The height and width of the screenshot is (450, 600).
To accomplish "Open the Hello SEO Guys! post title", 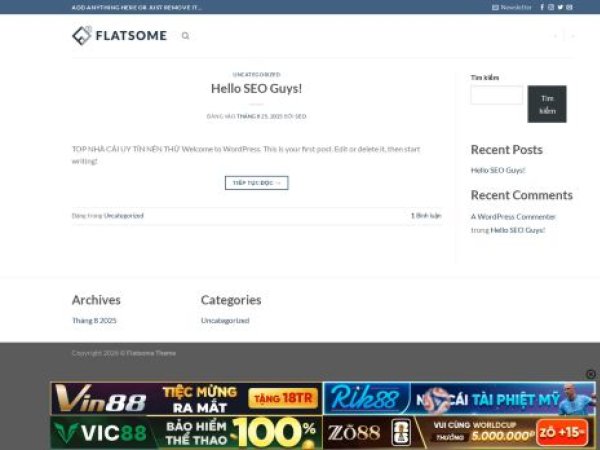I will coord(256,88).
